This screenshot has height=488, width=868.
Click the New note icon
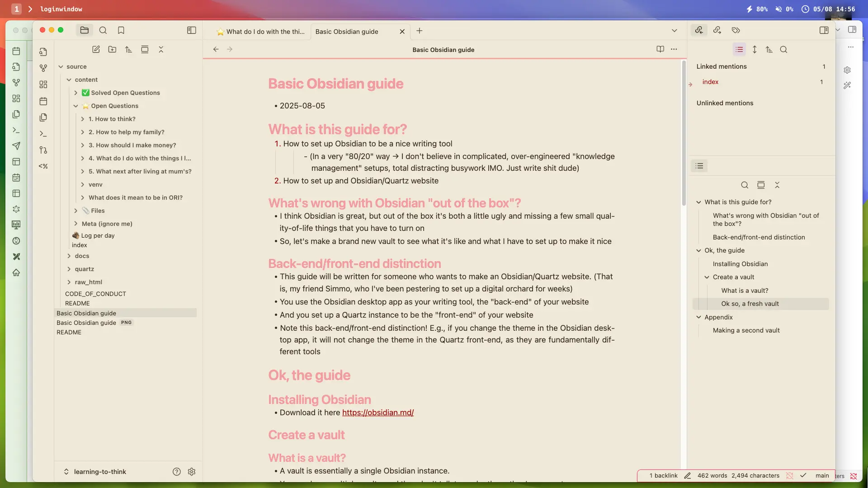click(x=96, y=50)
